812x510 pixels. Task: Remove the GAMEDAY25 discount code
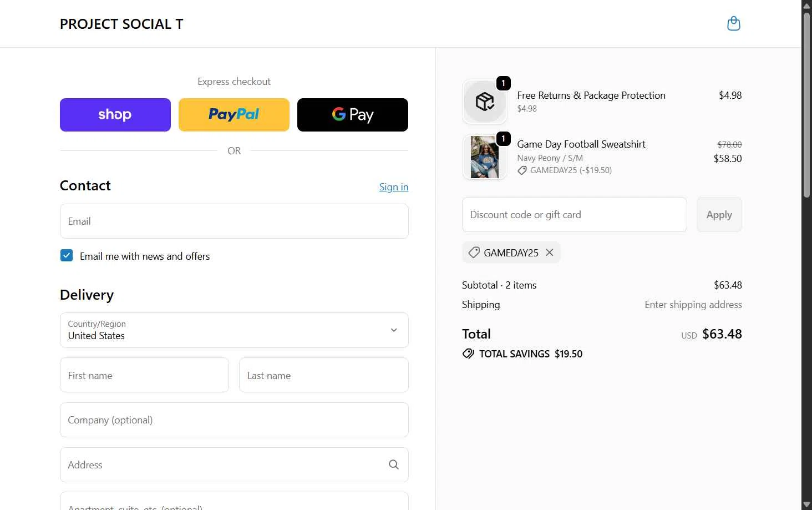click(549, 253)
